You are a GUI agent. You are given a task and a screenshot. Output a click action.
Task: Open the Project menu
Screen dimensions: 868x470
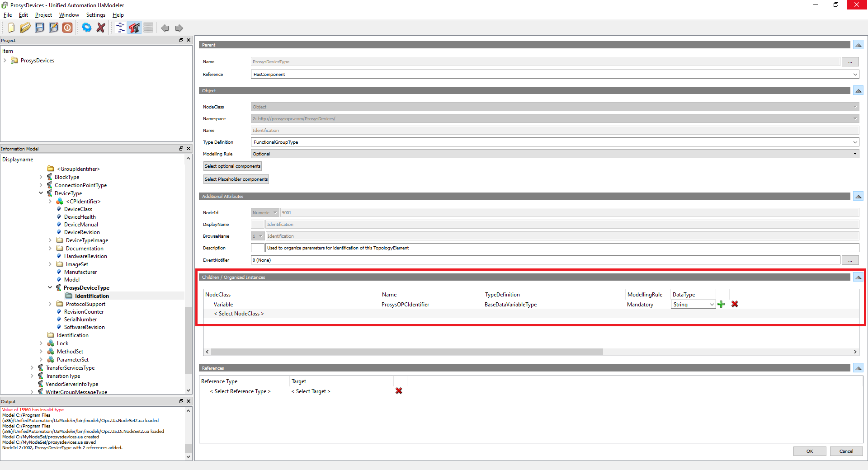[43, 15]
